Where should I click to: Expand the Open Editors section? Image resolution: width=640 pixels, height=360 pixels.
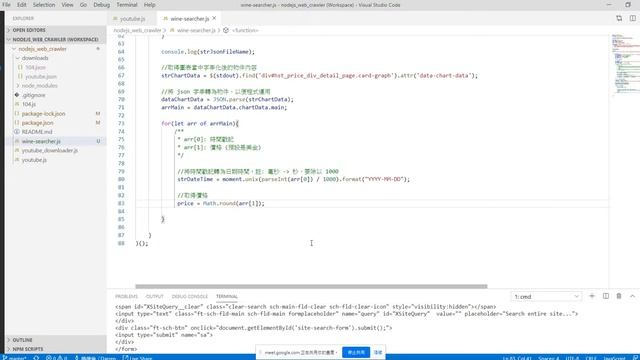(56, 30)
